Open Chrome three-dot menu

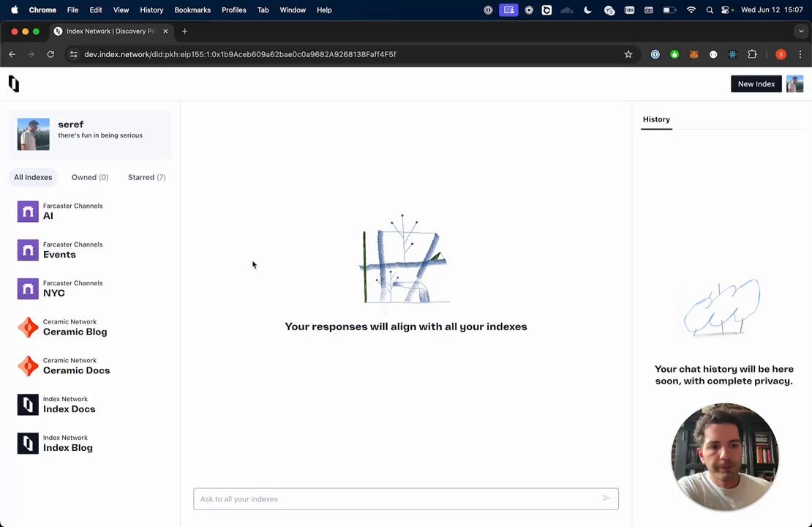[x=800, y=54]
